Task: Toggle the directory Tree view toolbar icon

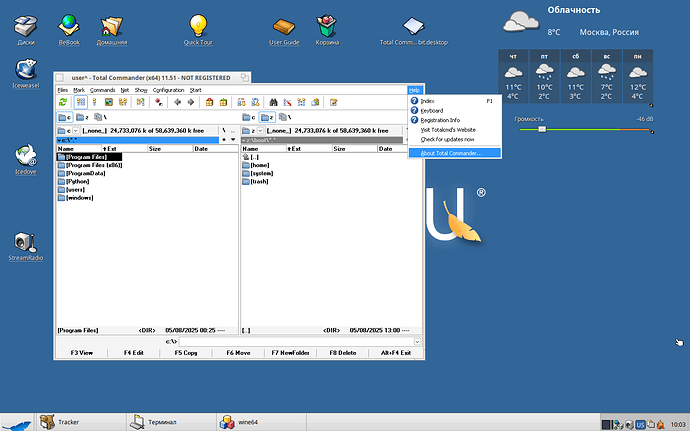Action: click(123, 102)
